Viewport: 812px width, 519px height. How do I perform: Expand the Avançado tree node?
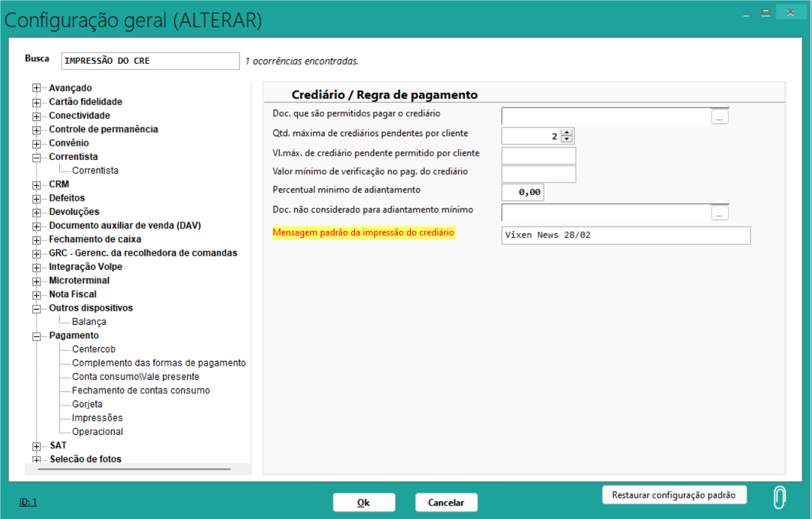click(37, 89)
